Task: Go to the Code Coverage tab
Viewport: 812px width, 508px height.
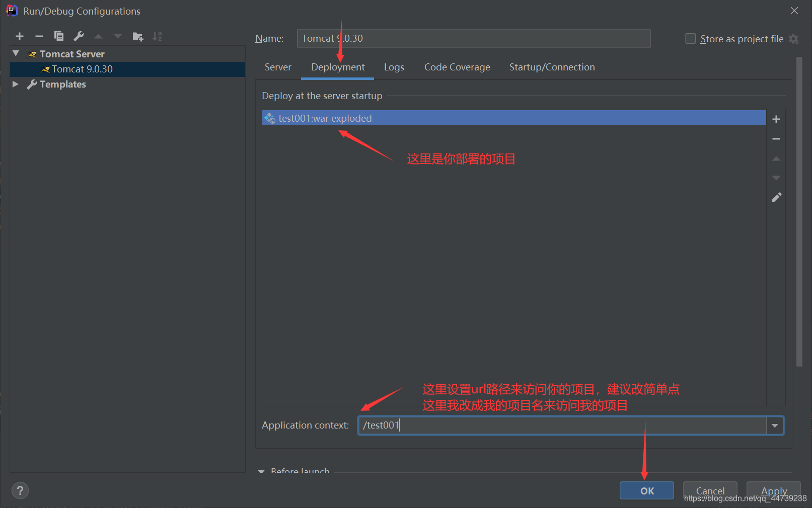Action: pyautogui.click(x=457, y=67)
